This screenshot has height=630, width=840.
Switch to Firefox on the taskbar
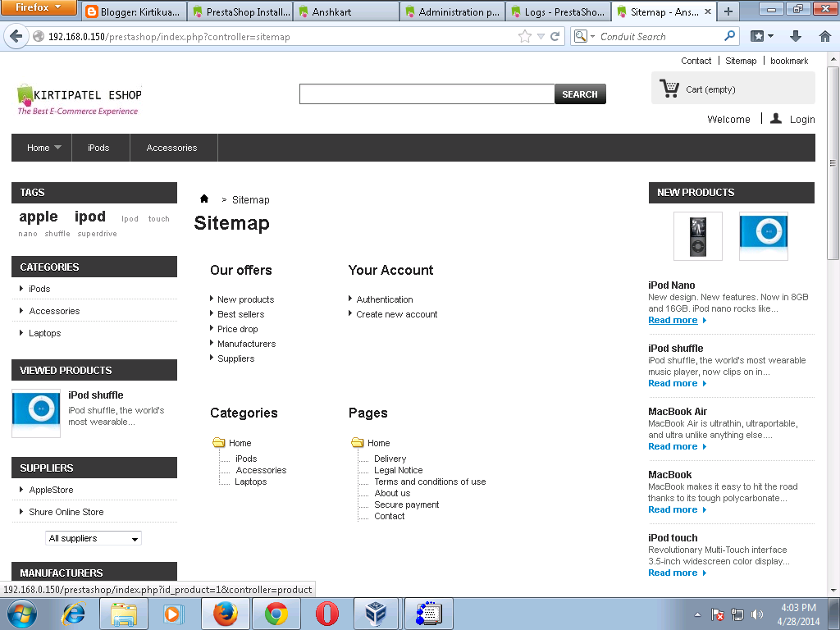225,614
